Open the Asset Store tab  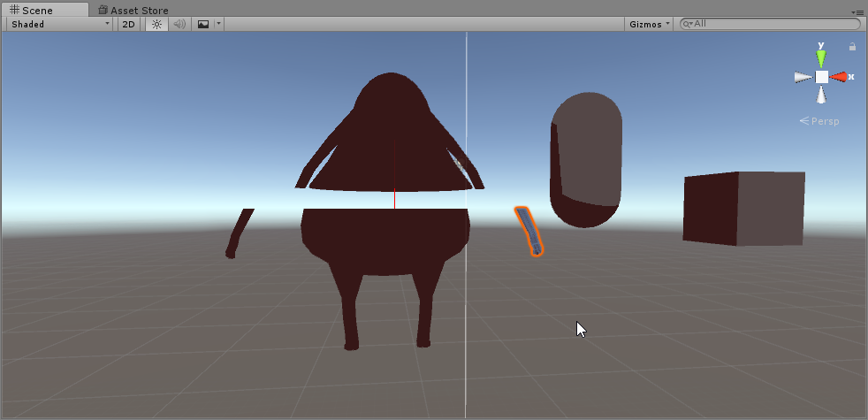(x=133, y=10)
